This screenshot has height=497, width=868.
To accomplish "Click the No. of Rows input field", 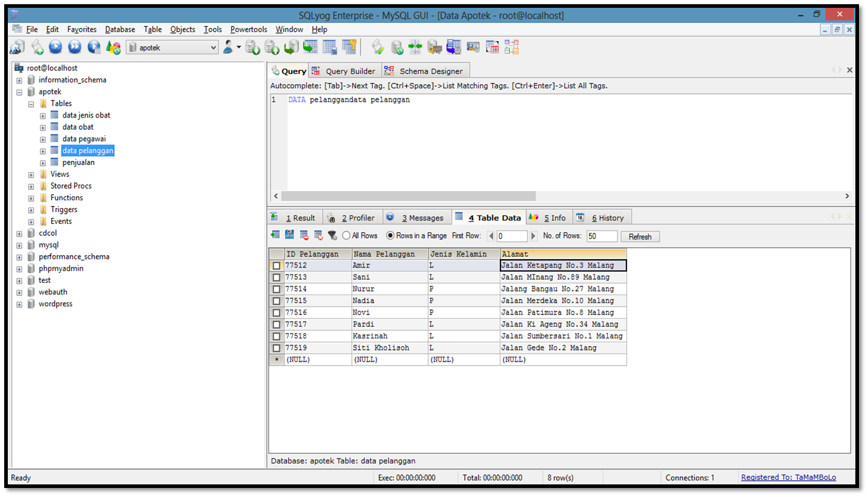I will click(x=602, y=236).
